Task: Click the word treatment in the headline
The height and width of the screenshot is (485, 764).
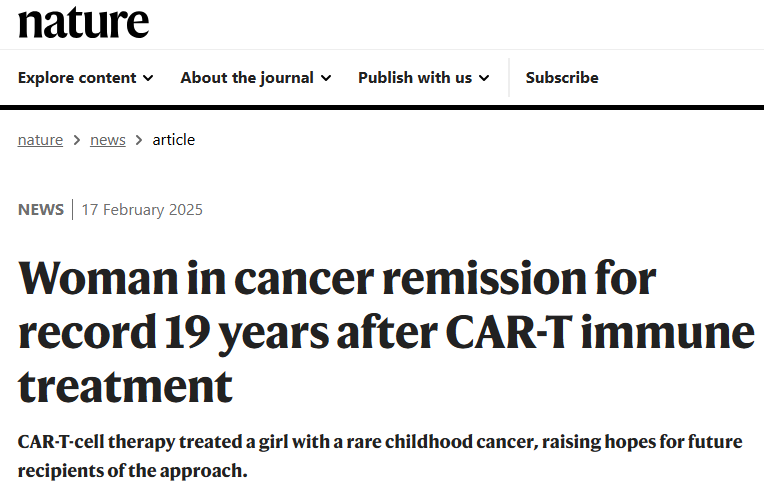Action: (x=125, y=387)
